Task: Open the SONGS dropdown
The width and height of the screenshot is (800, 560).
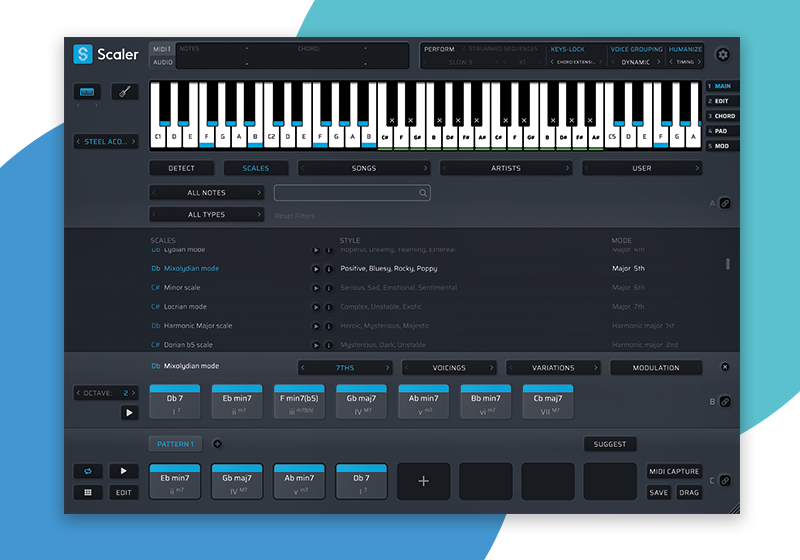Action: pos(364,168)
